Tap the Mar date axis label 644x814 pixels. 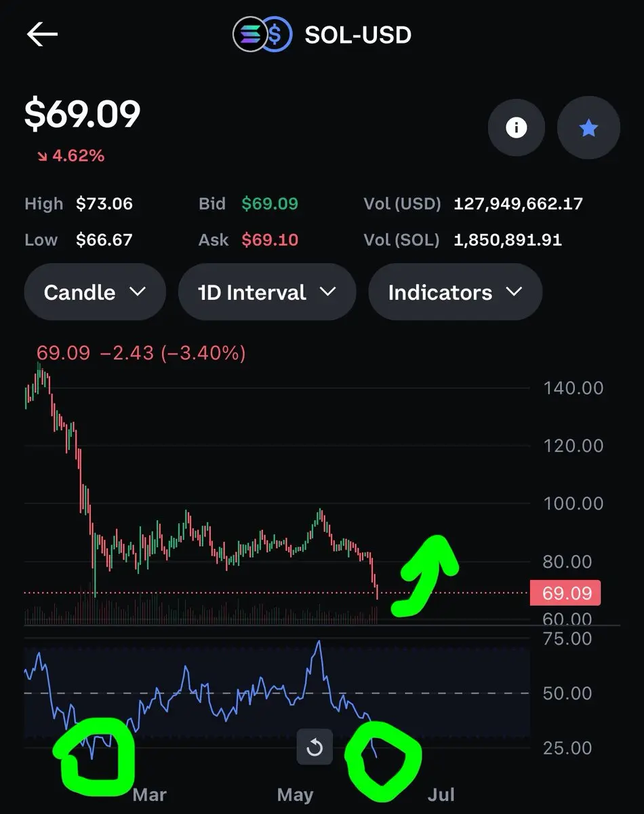[x=149, y=794]
